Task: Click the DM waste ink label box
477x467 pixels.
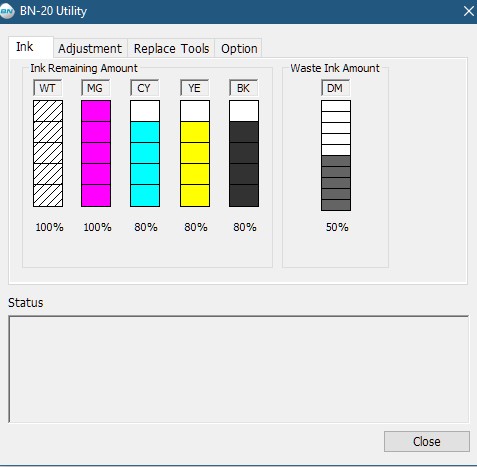Action: (335, 88)
